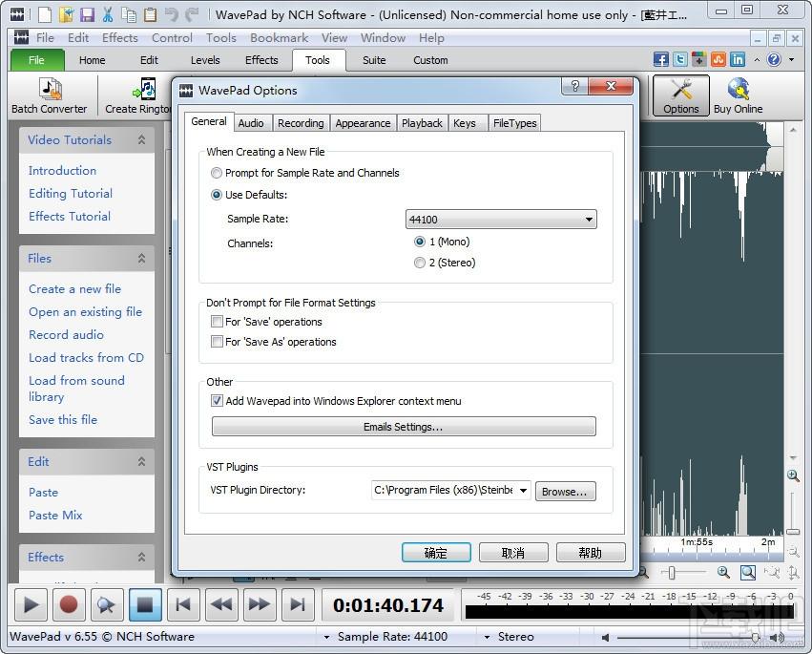The image size is (812, 654).
Task: Select 1 (Mono) channel option
Action: [420, 242]
